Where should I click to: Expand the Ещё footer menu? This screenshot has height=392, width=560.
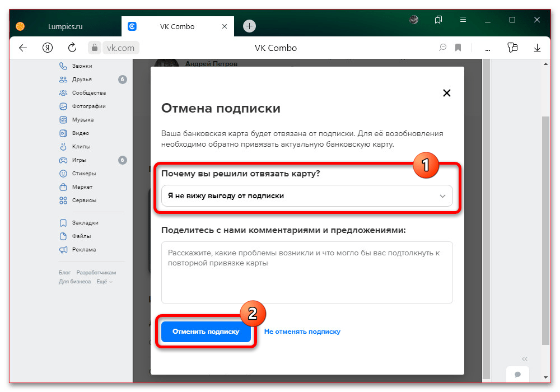pyautogui.click(x=104, y=282)
